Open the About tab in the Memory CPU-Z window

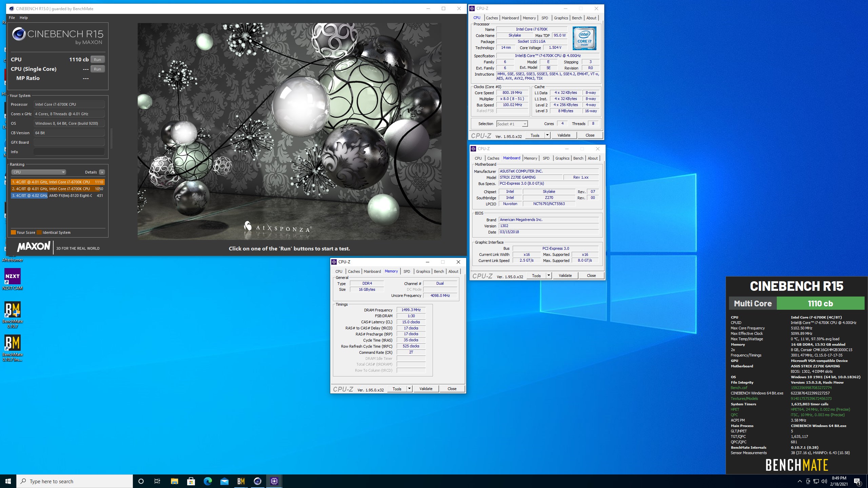(x=453, y=271)
